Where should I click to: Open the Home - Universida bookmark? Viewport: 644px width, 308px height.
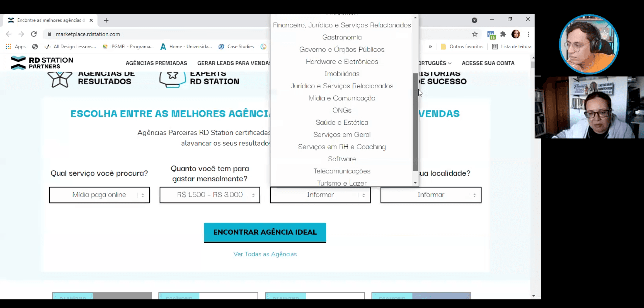(186, 46)
